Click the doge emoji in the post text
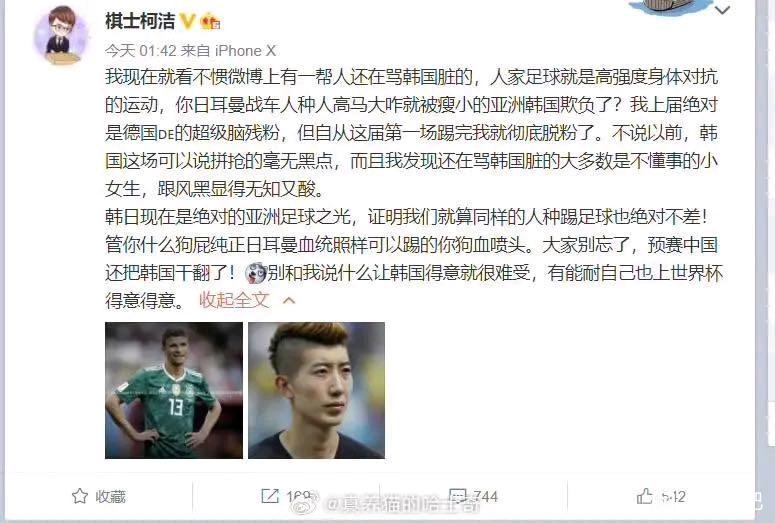 256,273
